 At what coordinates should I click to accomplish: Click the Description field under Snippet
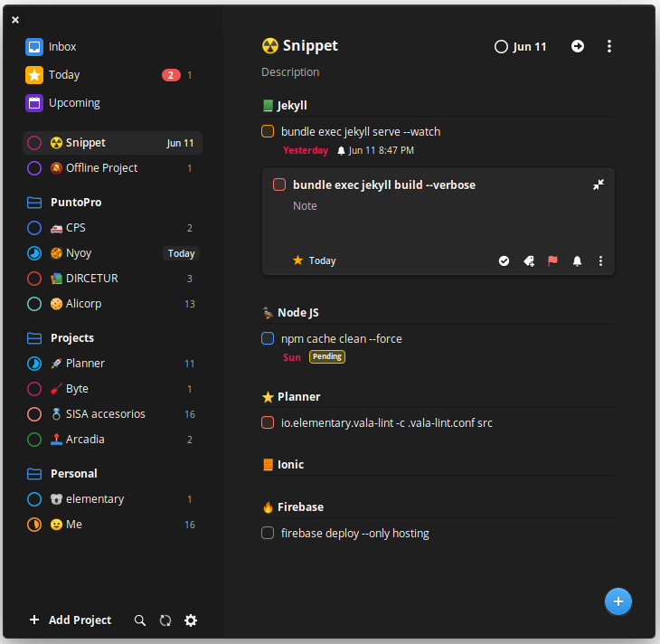pyautogui.click(x=290, y=72)
